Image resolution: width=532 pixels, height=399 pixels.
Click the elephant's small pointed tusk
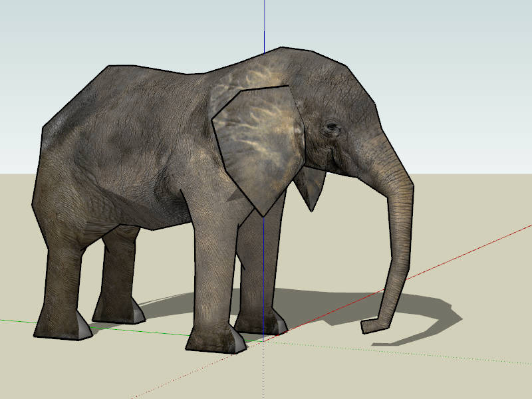point(310,188)
